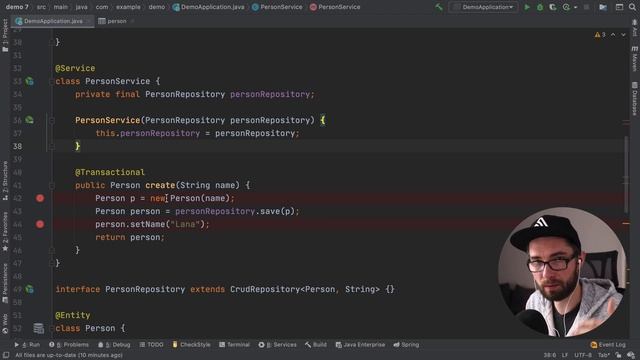Change UTF-8 file encoding in status bar
This screenshot has width=640, height=360.
[583, 356]
